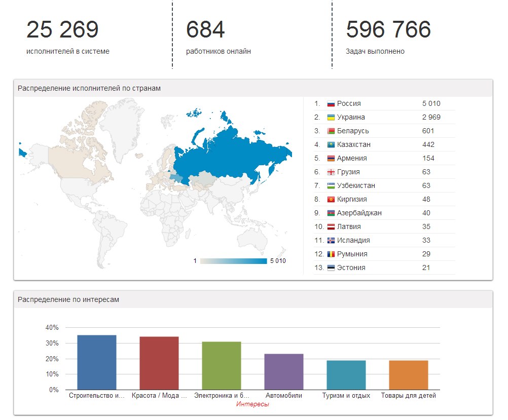Screen dimensions: 508x420
Task: Click the Azerbaijan flag icon
Action: pos(331,213)
